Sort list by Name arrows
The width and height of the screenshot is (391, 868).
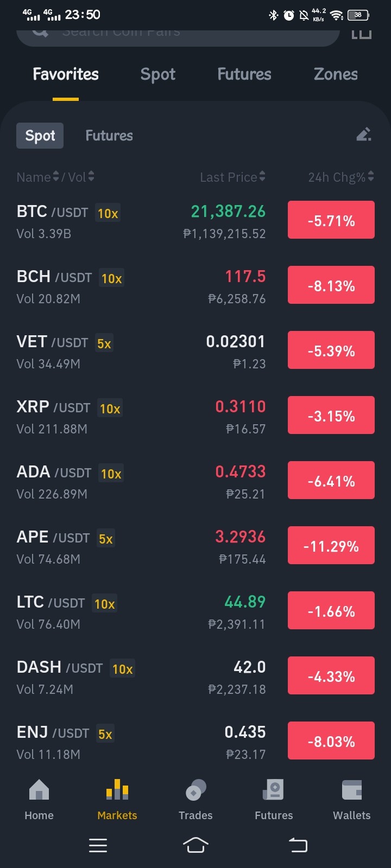click(55, 176)
